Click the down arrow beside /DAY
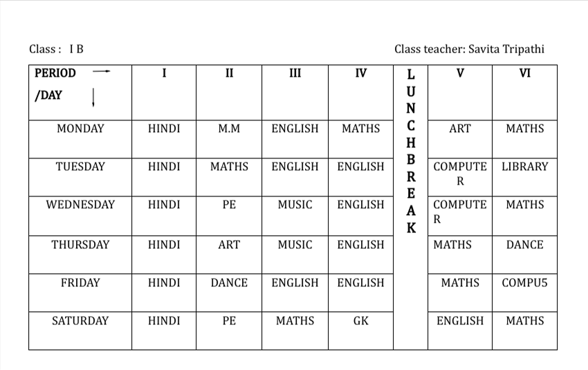588x370 pixels. [x=93, y=100]
